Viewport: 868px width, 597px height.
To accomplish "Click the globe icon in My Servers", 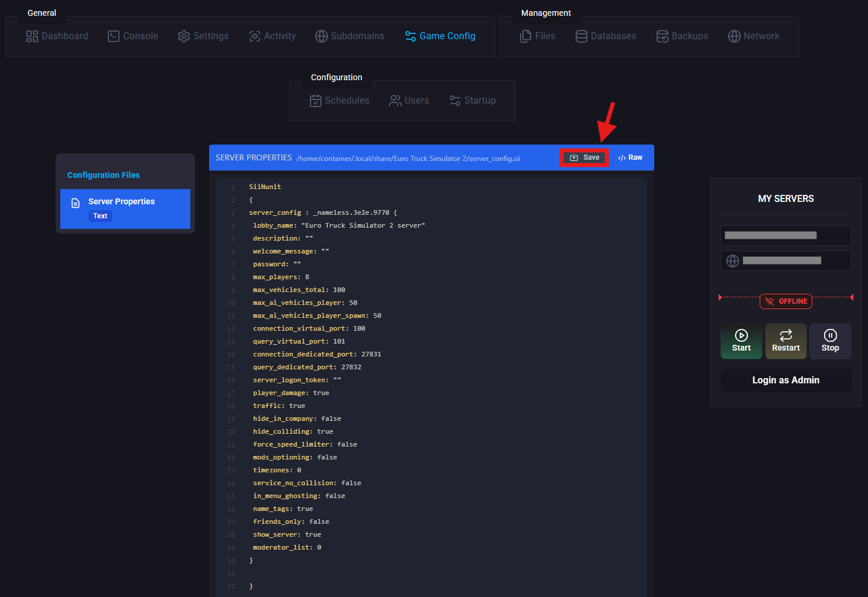I will pyautogui.click(x=733, y=261).
